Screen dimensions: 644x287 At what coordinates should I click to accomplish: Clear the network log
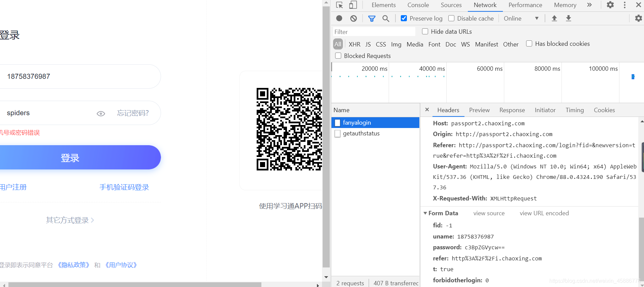[353, 18]
